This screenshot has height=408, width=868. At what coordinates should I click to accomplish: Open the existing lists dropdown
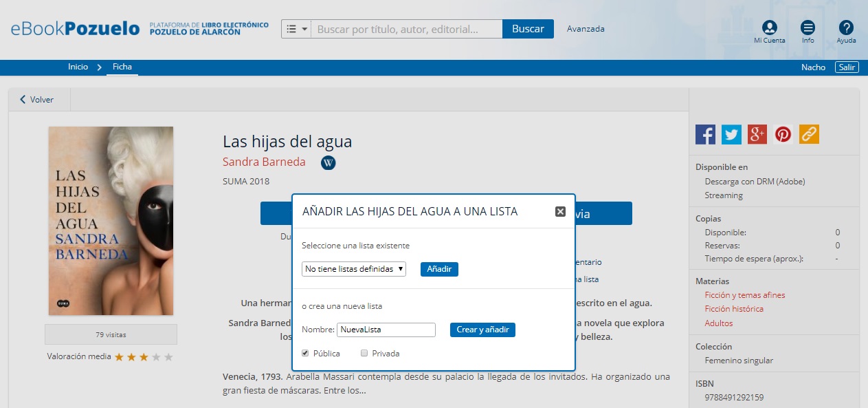[x=354, y=269]
